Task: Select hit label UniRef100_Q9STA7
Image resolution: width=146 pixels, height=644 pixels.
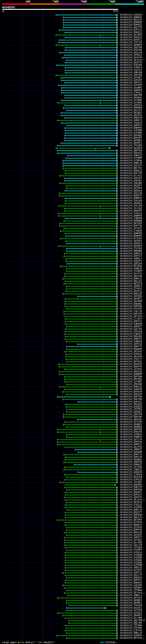Action: point(131,178)
